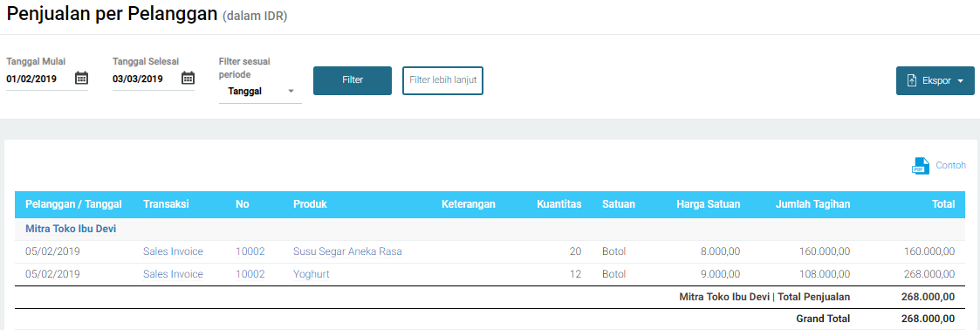Expand the Ekspor dropdown caret

pyautogui.click(x=961, y=81)
